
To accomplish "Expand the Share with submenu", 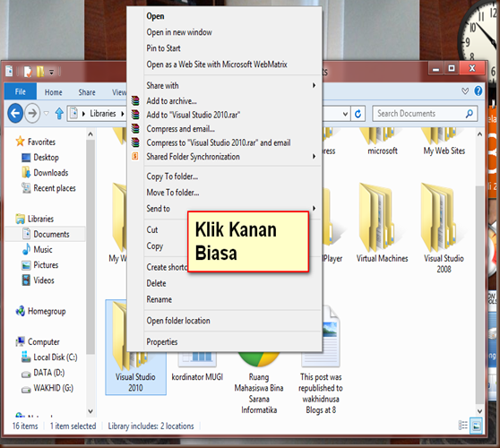I will pyautogui.click(x=314, y=85).
